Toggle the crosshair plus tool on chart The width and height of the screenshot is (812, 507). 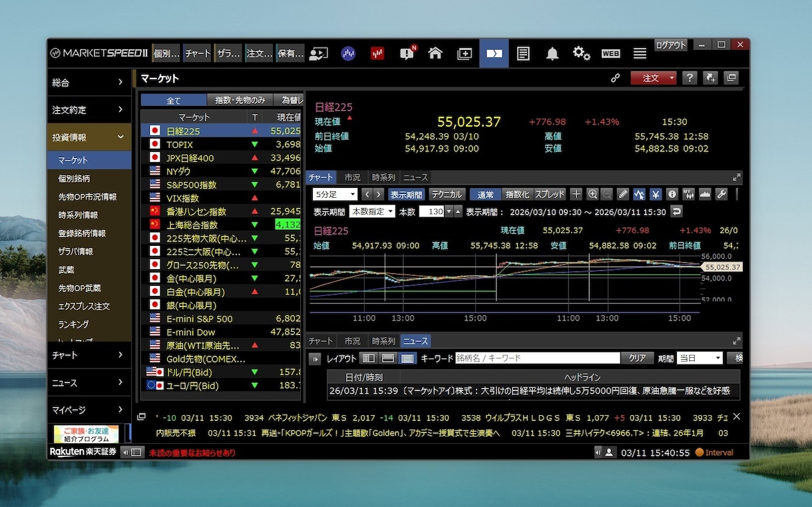[x=576, y=194]
